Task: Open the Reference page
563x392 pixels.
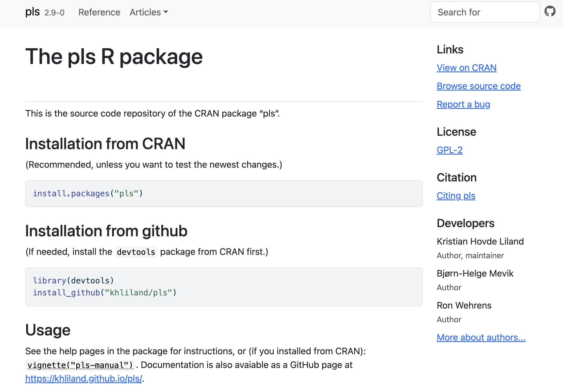Action: [99, 12]
